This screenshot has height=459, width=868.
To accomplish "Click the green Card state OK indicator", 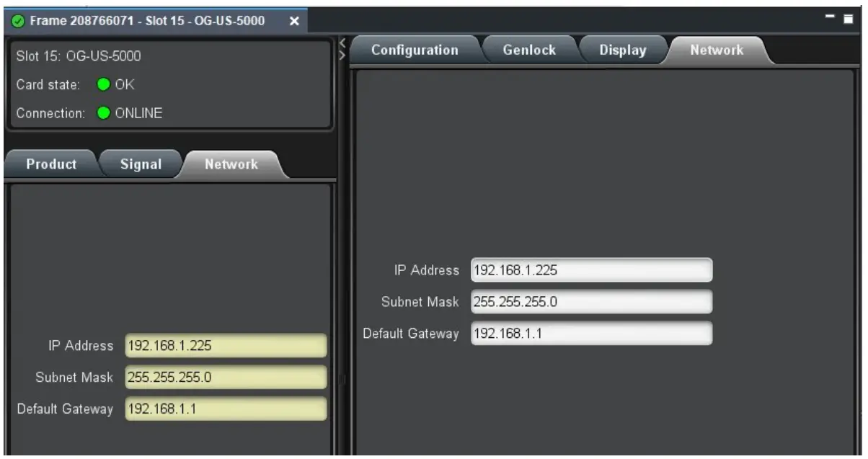I will (102, 85).
